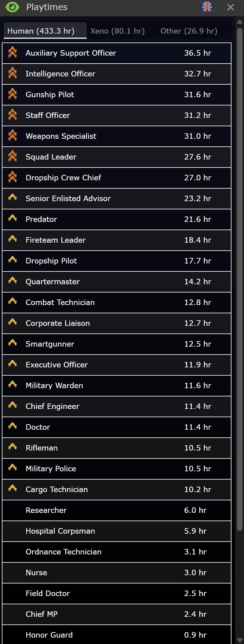244x644 pixels.
Task: Click the scrollbar up arrow
Action: (240, 22)
